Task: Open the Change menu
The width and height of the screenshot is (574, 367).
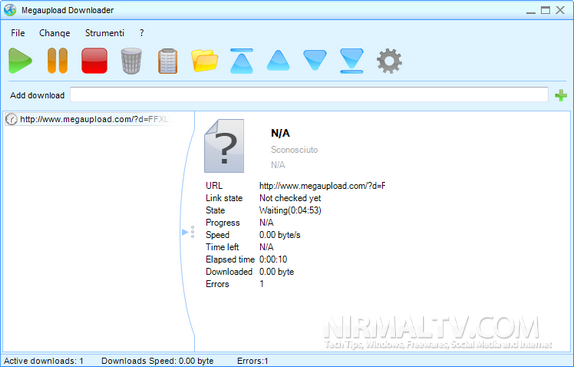Action: coord(55,33)
